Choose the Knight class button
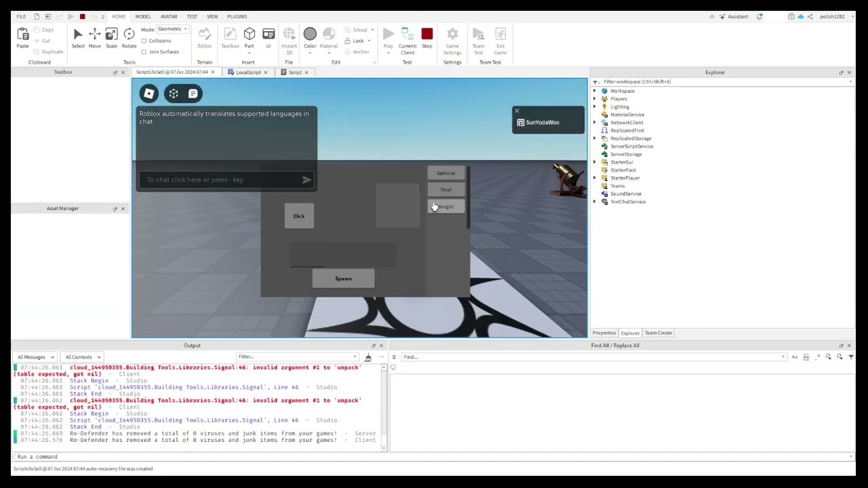 tap(446, 207)
